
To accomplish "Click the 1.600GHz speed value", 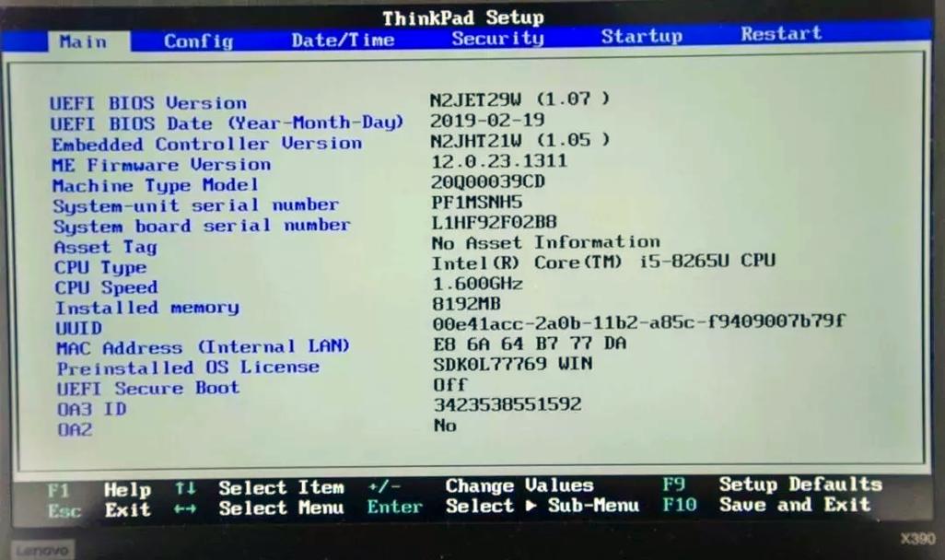I will click(477, 284).
